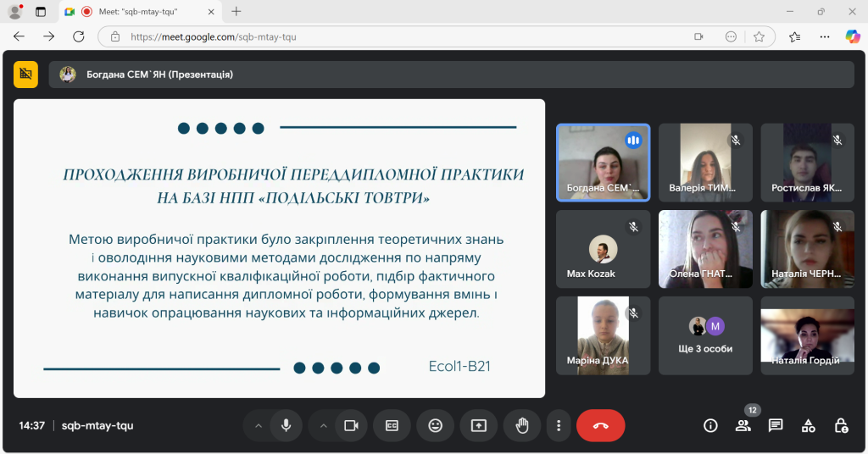
Task: Select the Meet "sqb-mtay-tqu" browser tab
Action: coord(136,12)
